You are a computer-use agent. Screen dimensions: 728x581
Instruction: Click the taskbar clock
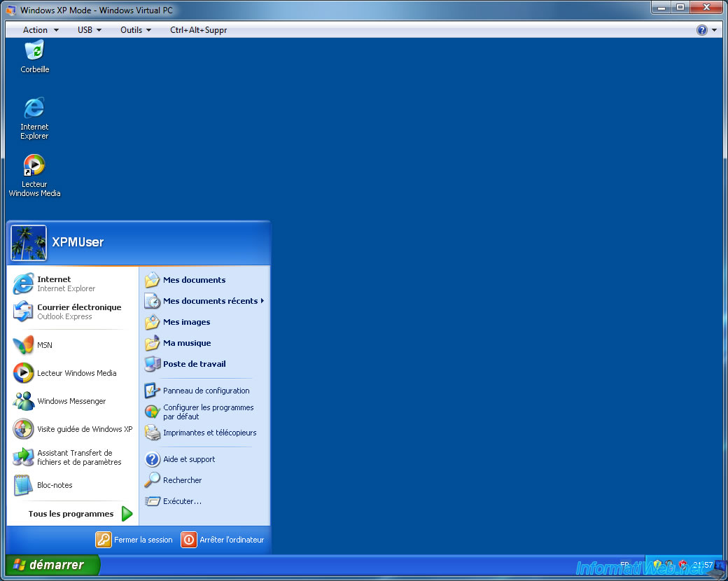point(703,565)
